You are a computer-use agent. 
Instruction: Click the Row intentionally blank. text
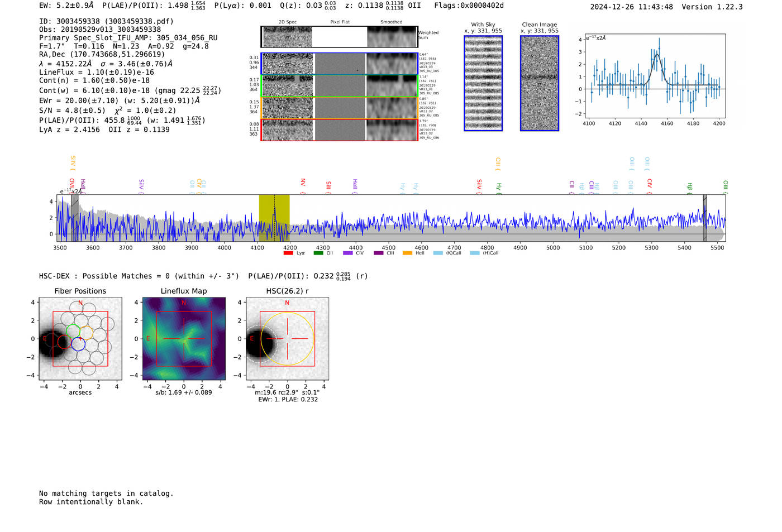point(91,502)
